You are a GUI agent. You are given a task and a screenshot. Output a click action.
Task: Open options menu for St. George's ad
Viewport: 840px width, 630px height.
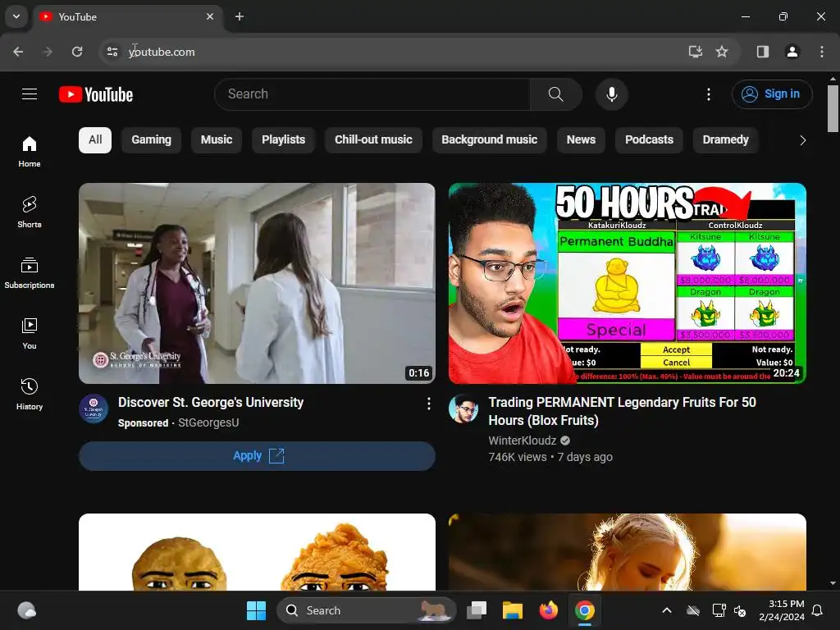428,404
